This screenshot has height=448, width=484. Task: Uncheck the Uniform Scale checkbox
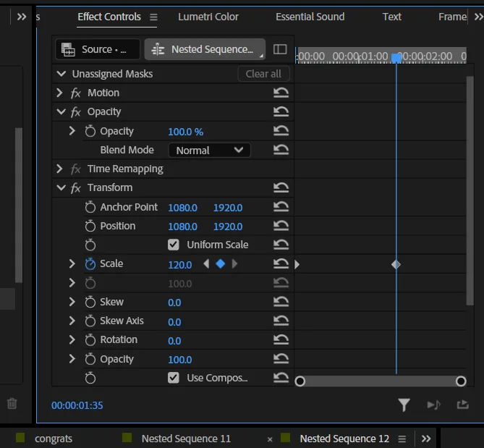tap(174, 245)
